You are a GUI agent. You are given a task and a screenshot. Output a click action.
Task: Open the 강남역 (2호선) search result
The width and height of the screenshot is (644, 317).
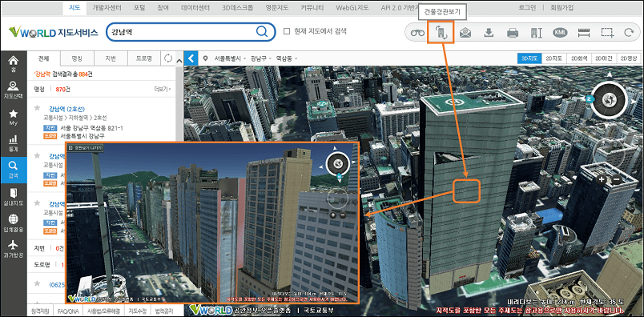coord(66,109)
